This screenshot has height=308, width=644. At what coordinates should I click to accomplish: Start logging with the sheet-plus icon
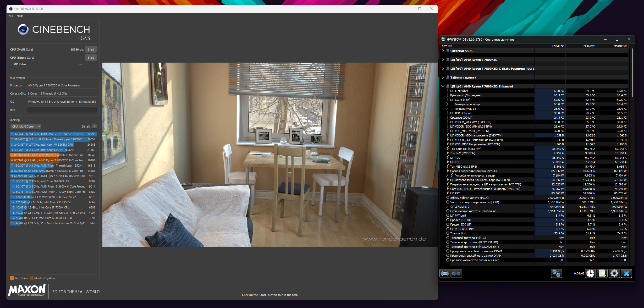point(602,273)
